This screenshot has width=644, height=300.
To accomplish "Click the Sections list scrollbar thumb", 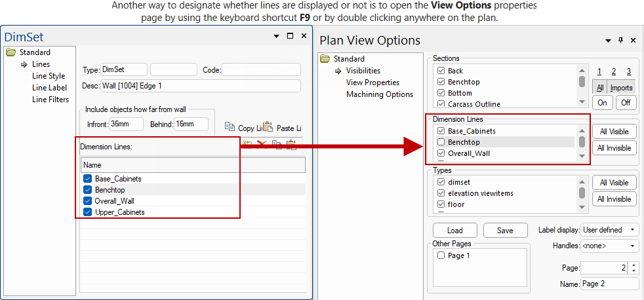I will coord(582,81).
